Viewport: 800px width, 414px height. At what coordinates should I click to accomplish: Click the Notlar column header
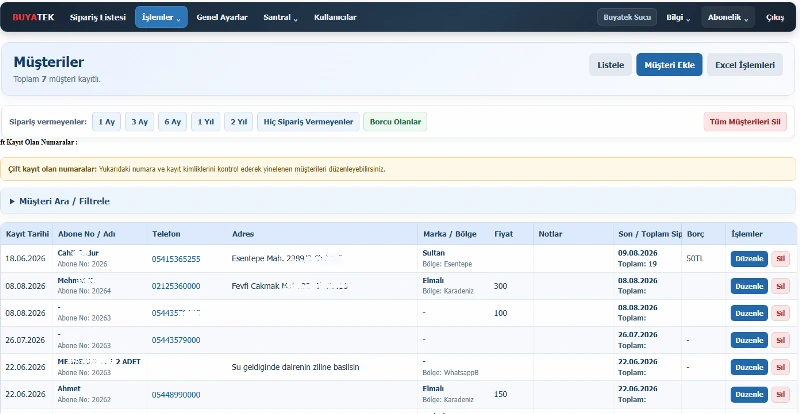pos(550,234)
